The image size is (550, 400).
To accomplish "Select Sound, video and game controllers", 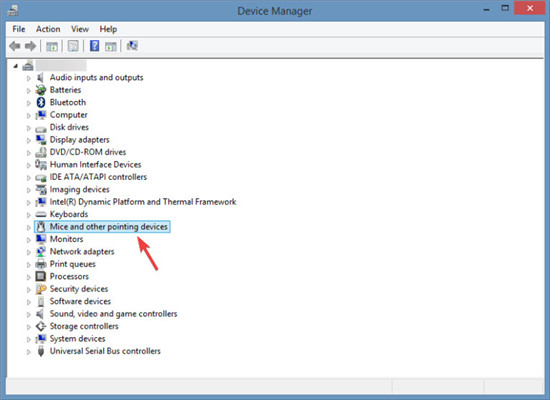I will pos(113,314).
